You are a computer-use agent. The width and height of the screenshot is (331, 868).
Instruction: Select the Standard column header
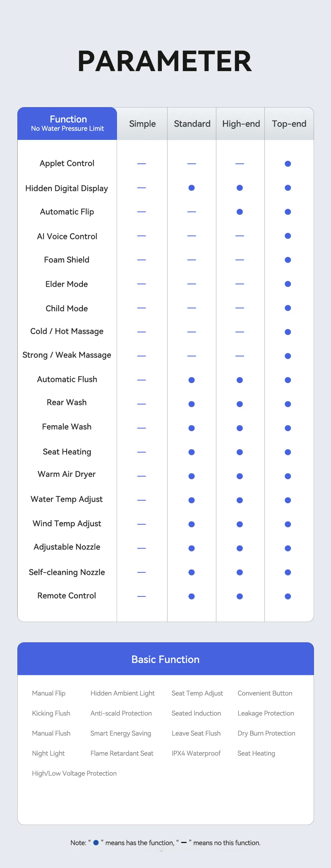pyautogui.click(x=192, y=124)
